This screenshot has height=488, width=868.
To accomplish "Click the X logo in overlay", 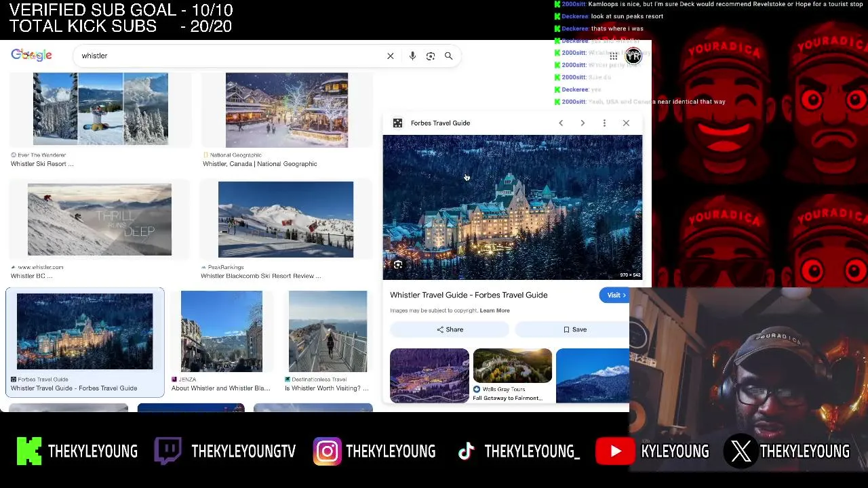I will click(741, 451).
